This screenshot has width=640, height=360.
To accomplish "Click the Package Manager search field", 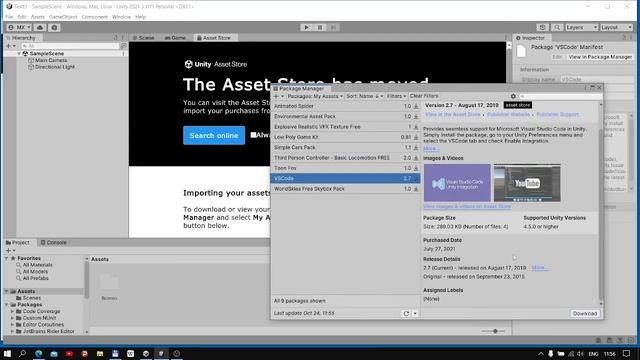I will tap(560, 96).
